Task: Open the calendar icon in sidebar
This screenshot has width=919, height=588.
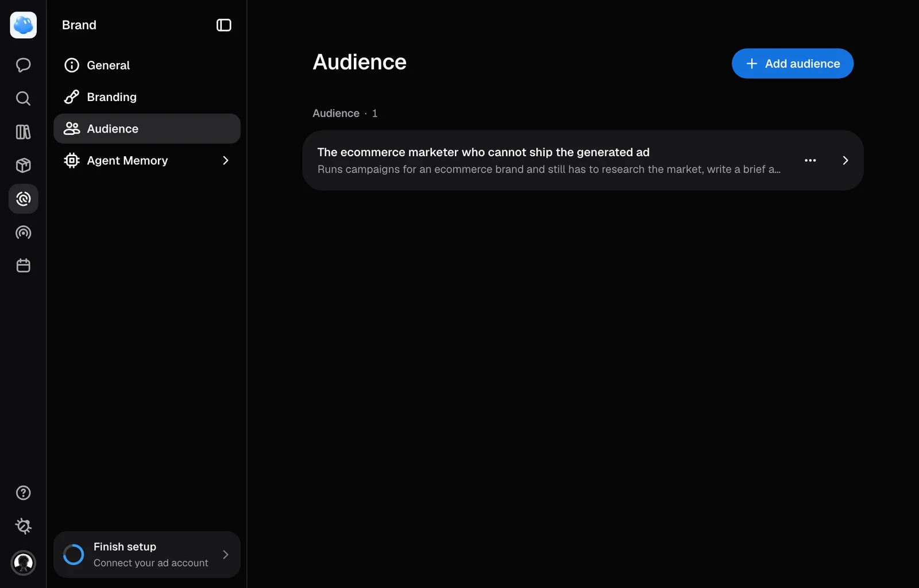Action: [x=23, y=266]
